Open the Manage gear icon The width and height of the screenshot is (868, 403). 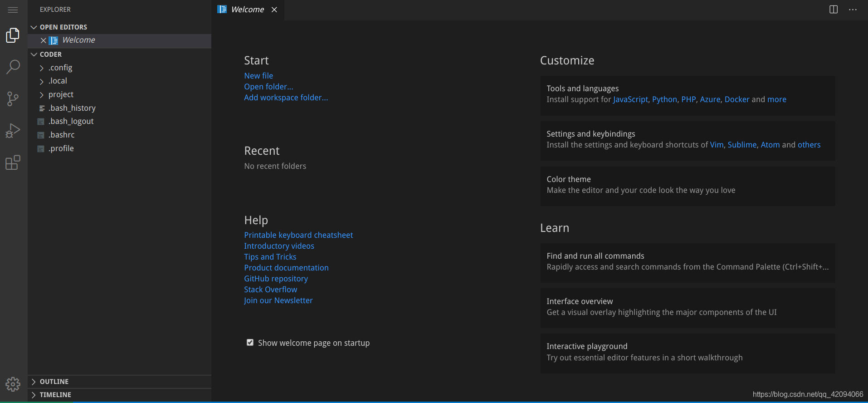[x=13, y=384]
